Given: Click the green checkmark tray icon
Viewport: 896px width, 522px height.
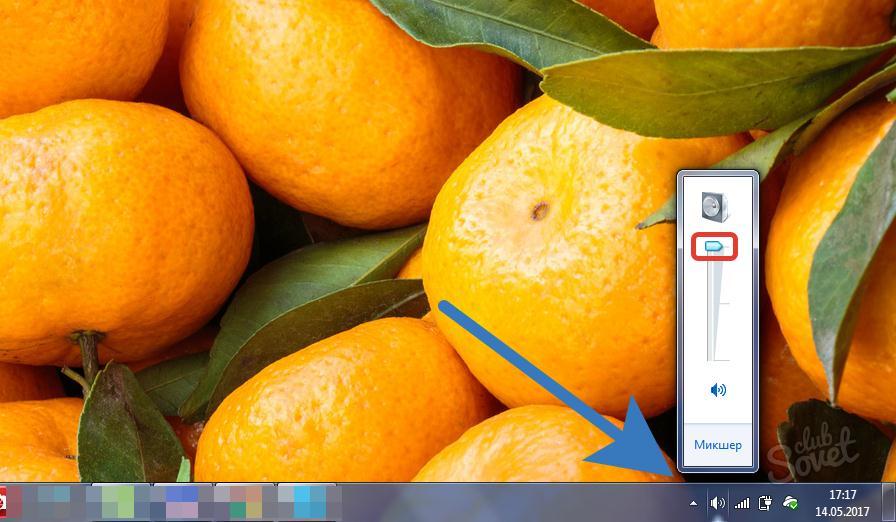Looking at the screenshot, I should pyautogui.click(x=790, y=503).
